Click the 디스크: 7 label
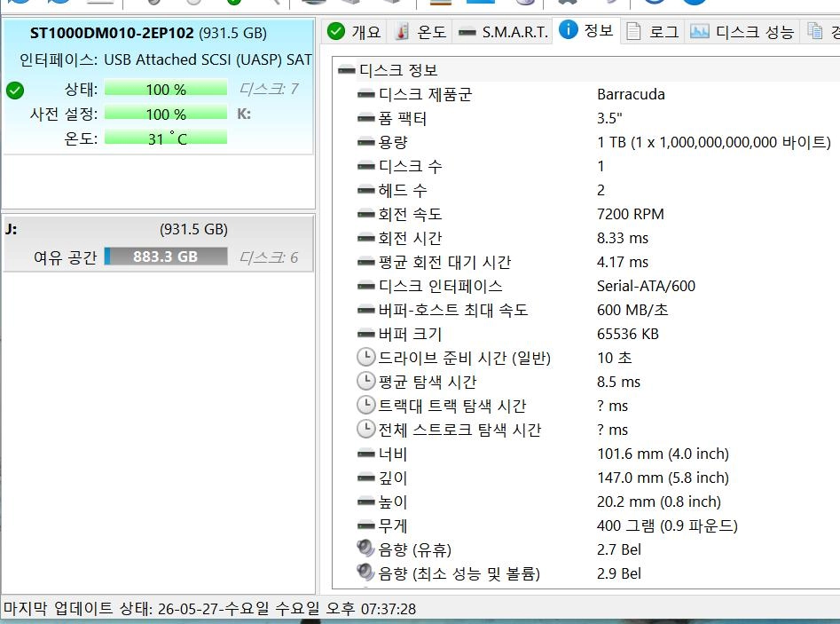Viewport: 840px width, 624px height. [x=269, y=89]
